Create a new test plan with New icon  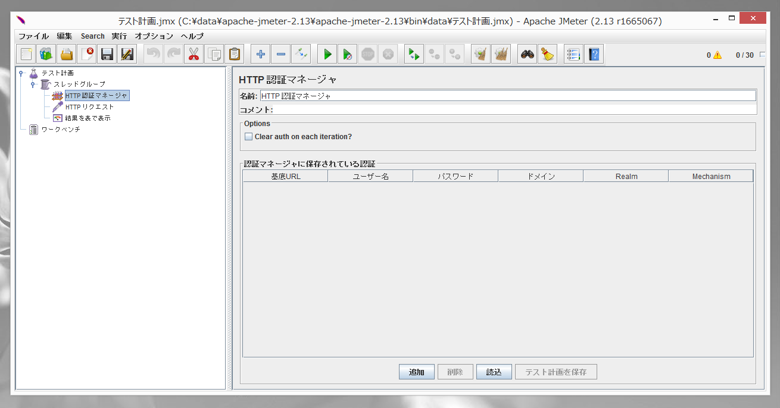(26, 54)
